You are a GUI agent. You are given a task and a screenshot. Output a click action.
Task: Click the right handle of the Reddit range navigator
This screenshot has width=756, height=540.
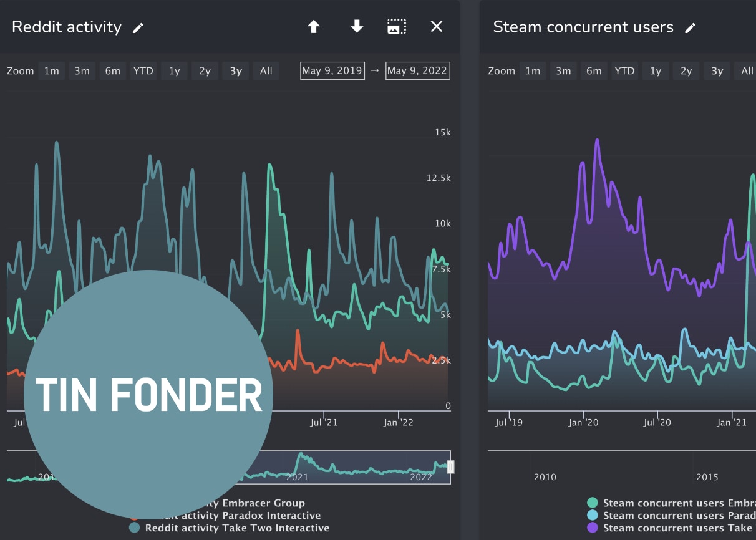[x=450, y=467]
